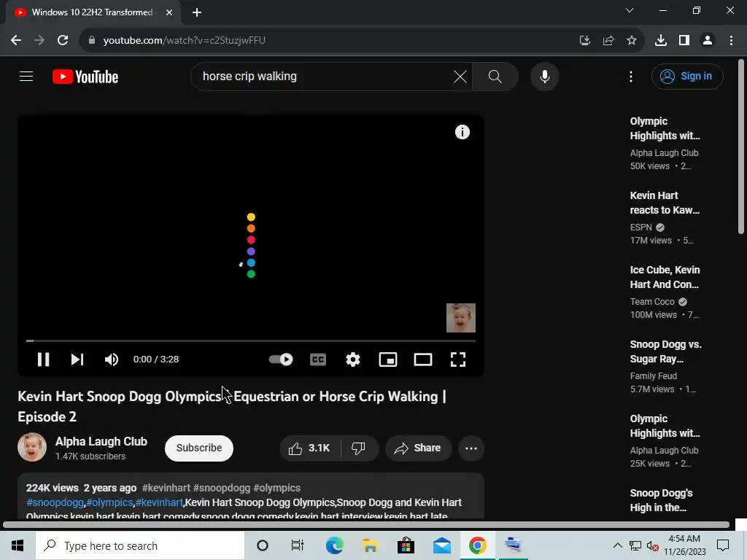This screenshot has width=747, height=560.
Task: Toggle closed captions CC
Action: click(x=318, y=359)
